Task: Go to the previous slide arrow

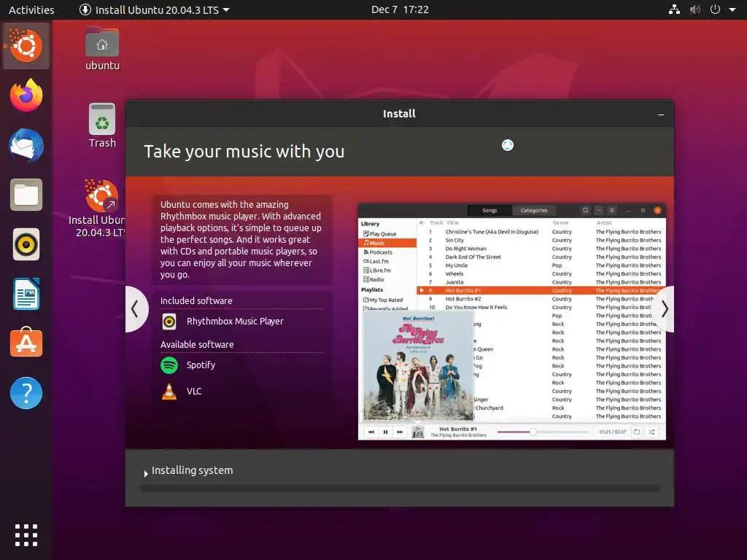Action: [135, 309]
